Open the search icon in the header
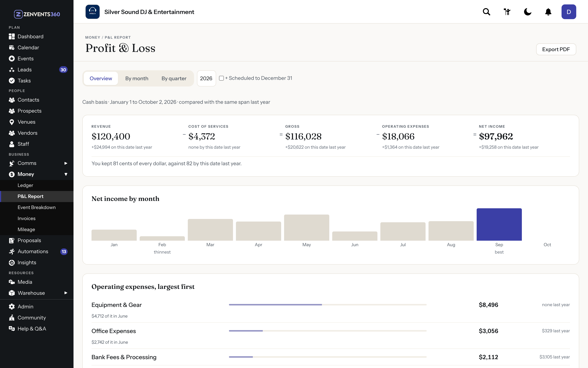The image size is (588, 368). point(486,12)
